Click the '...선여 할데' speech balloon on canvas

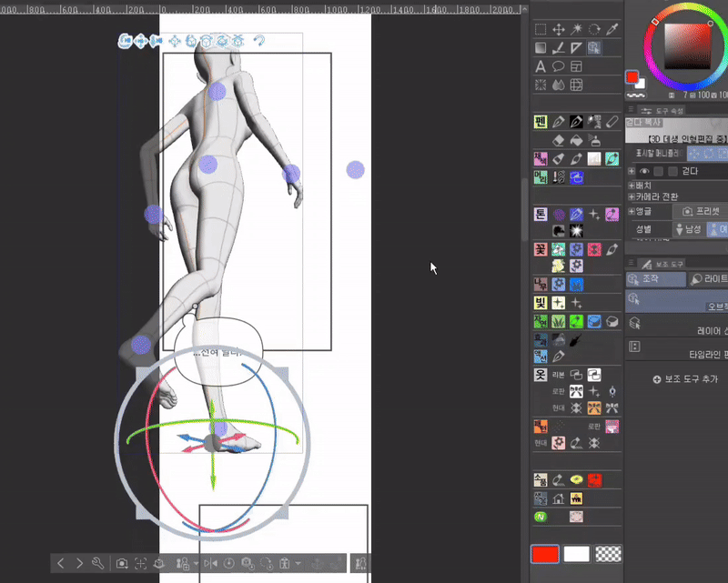(x=218, y=352)
